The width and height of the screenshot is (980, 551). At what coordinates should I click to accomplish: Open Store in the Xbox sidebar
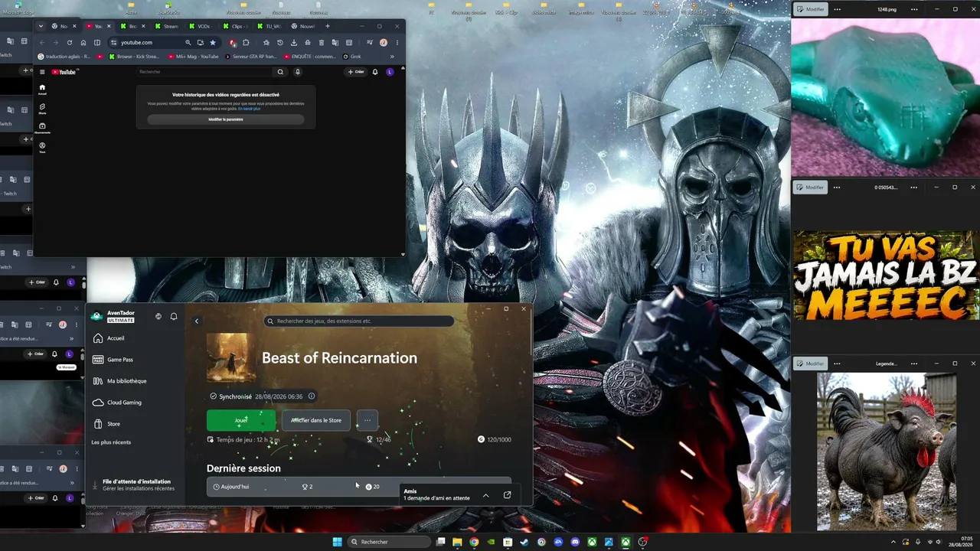click(x=106, y=424)
